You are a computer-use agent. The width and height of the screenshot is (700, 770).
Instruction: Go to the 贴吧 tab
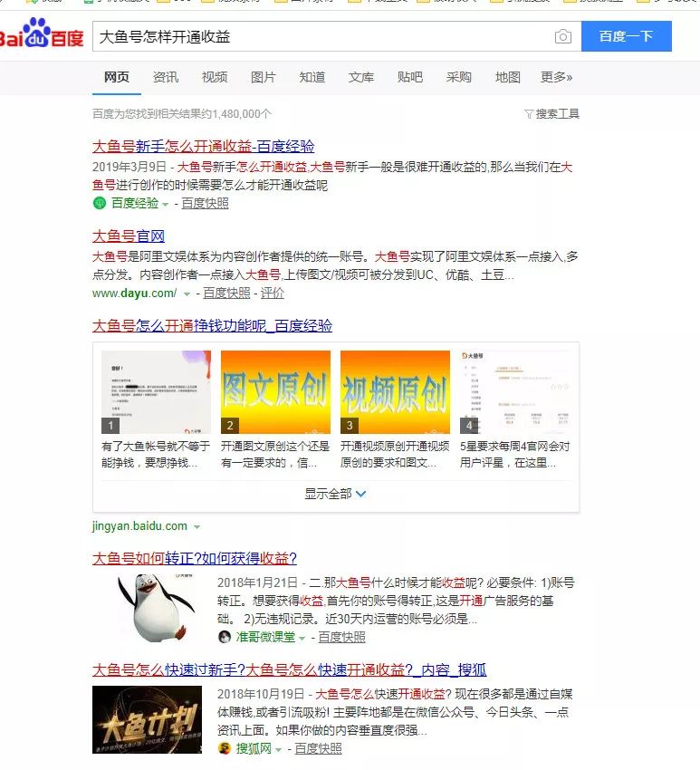coord(410,77)
